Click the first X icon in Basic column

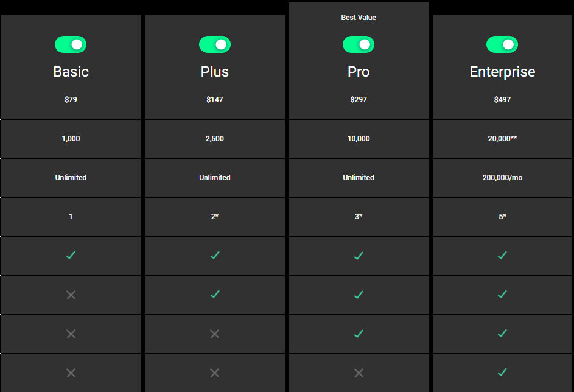click(71, 295)
